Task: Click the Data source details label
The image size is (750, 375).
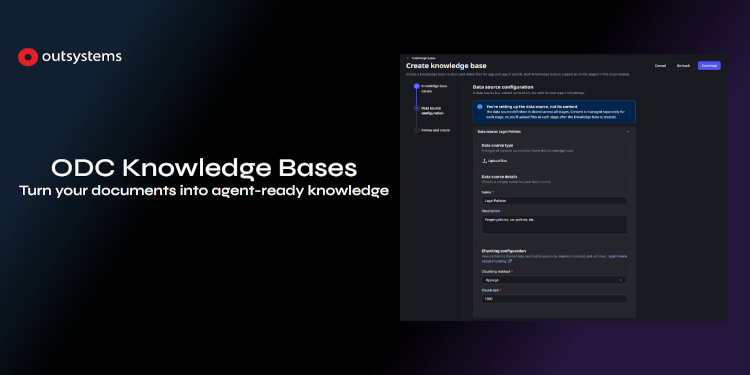Action: click(x=499, y=176)
